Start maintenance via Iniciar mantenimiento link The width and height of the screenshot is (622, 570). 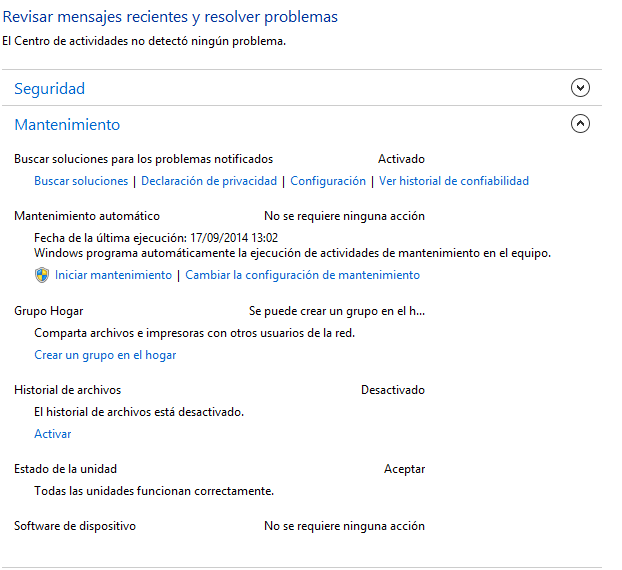point(113,275)
